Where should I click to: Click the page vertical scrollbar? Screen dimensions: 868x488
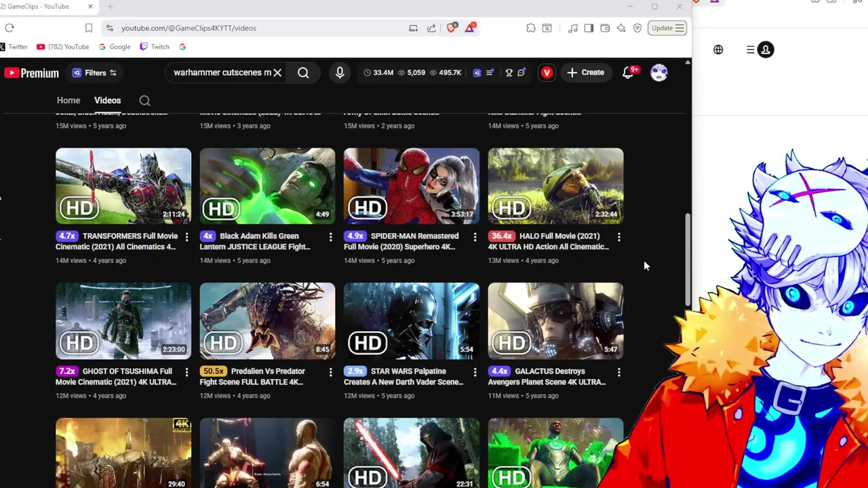point(688,260)
